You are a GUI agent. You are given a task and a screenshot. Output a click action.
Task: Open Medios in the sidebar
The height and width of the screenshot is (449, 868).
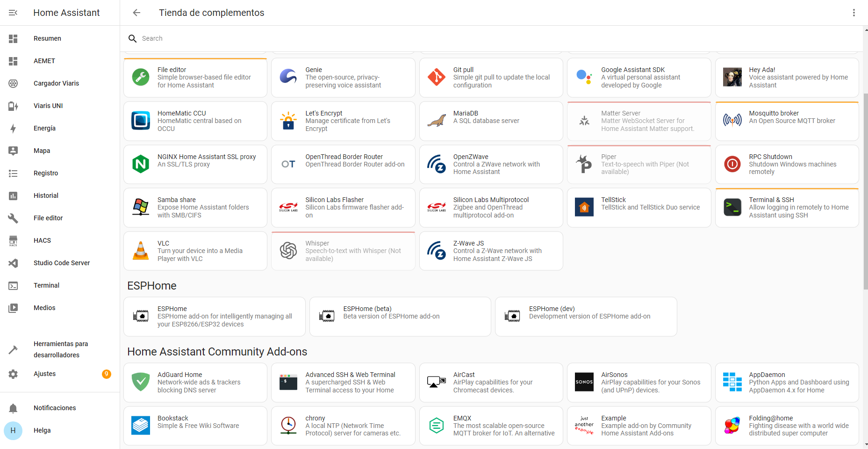pos(60,308)
